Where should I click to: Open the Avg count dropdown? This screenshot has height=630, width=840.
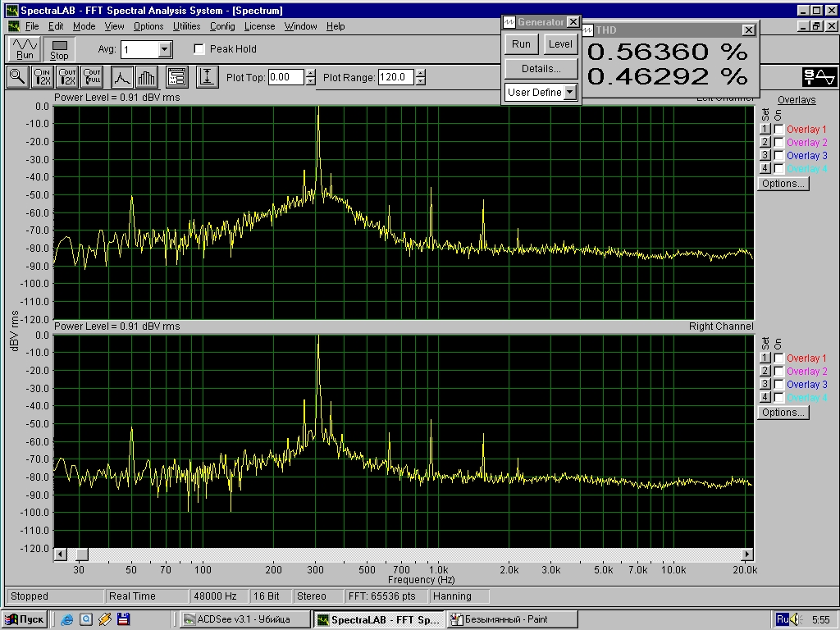click(165, 50)
